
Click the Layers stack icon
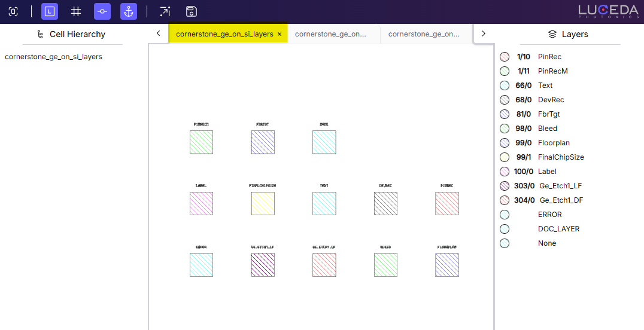coord(552,35)
